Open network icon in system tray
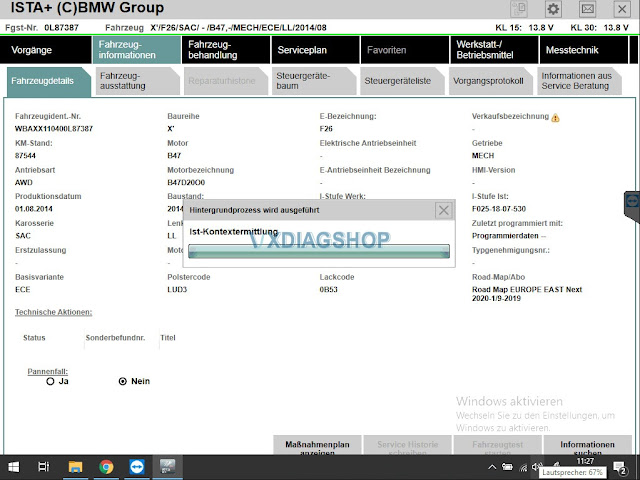This screenshot has width=640, height=480. 523,467
